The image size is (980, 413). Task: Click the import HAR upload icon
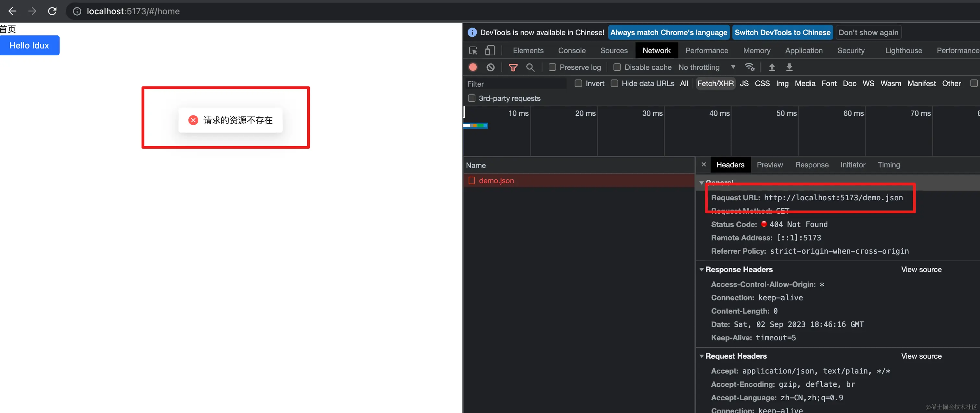pos(772,67)
